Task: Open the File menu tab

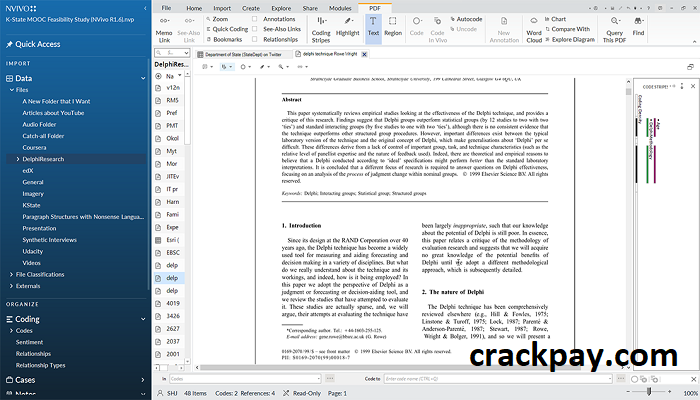Action: [166, 8]
